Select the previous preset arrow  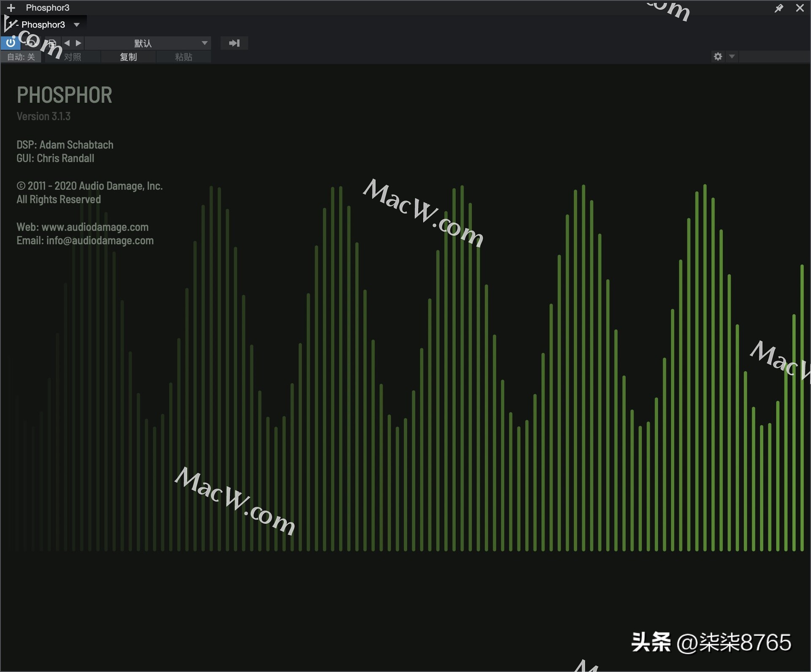pos(66,43)
